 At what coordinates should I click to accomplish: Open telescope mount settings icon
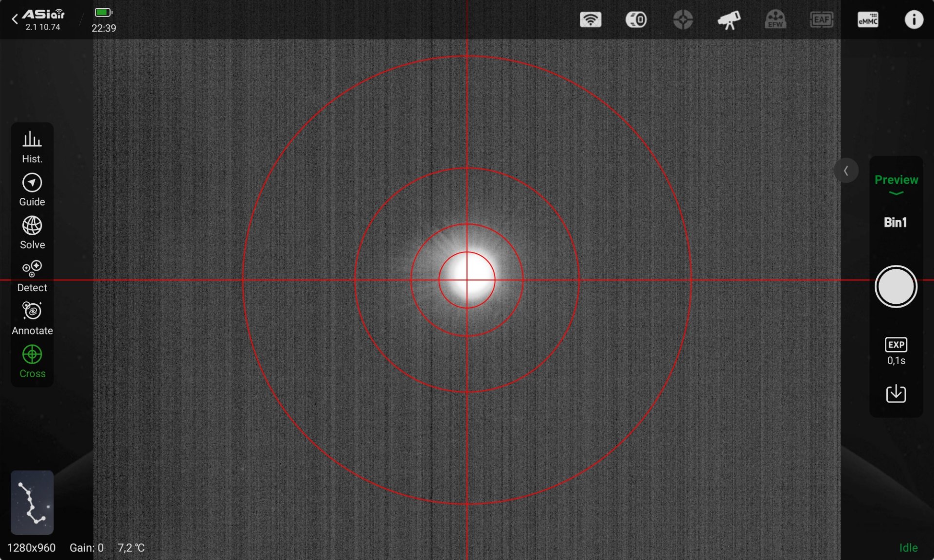729,20
